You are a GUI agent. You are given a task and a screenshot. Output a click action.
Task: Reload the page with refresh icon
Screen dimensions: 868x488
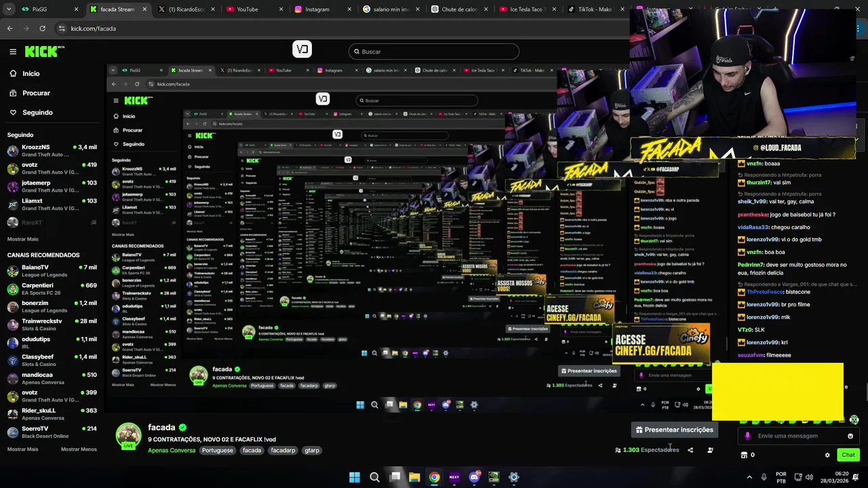point(42,28)
